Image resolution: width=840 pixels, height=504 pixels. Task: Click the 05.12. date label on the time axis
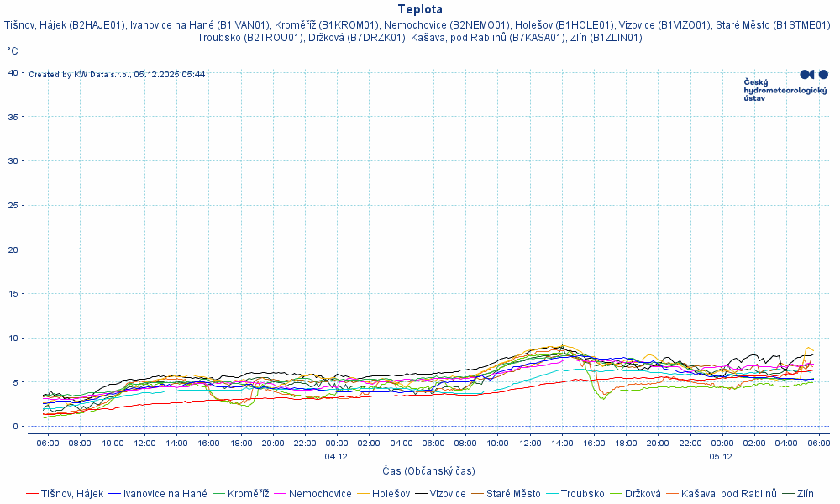pyautogui.click(x=722, y=456)
